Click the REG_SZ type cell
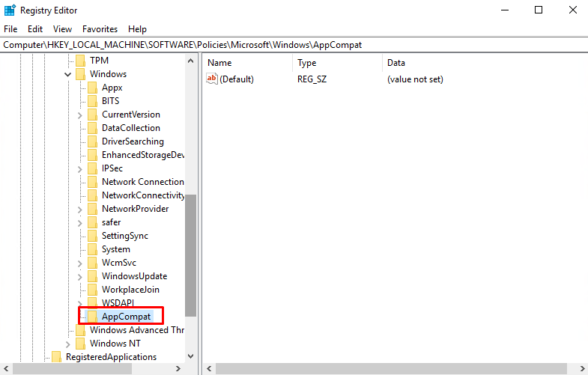This screenshot has height=375, width=588. (312, 79)
